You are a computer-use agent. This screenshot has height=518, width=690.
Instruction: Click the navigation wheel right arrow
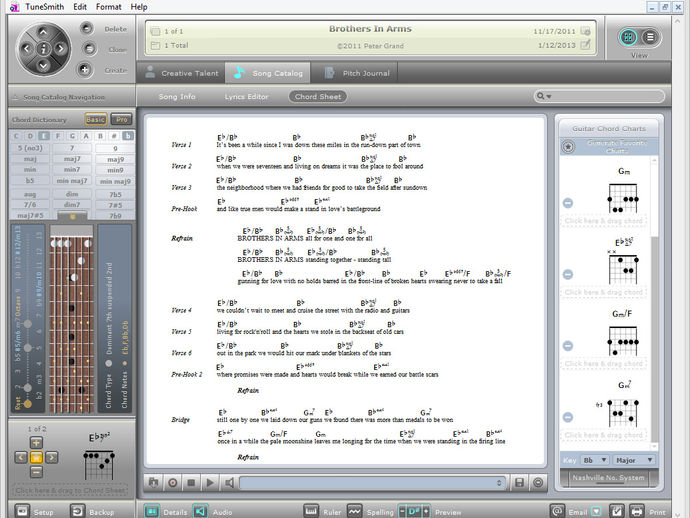pos(60,48)
